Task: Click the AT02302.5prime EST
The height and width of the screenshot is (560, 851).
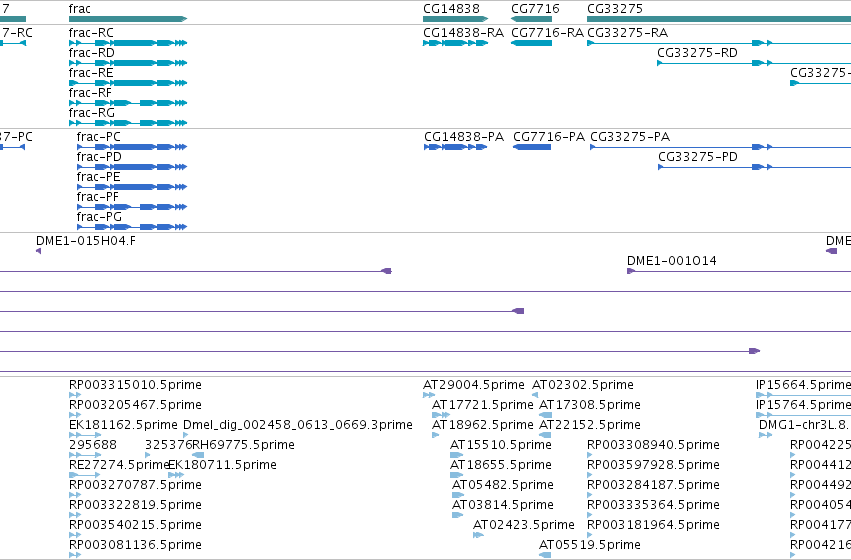Action: click(535, 395)
